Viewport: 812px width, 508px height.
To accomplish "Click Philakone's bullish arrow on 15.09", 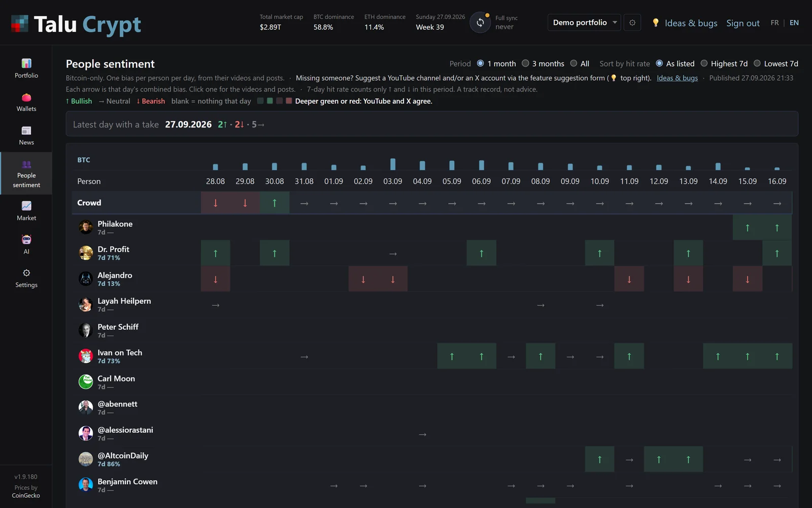I will click(748, 228).
